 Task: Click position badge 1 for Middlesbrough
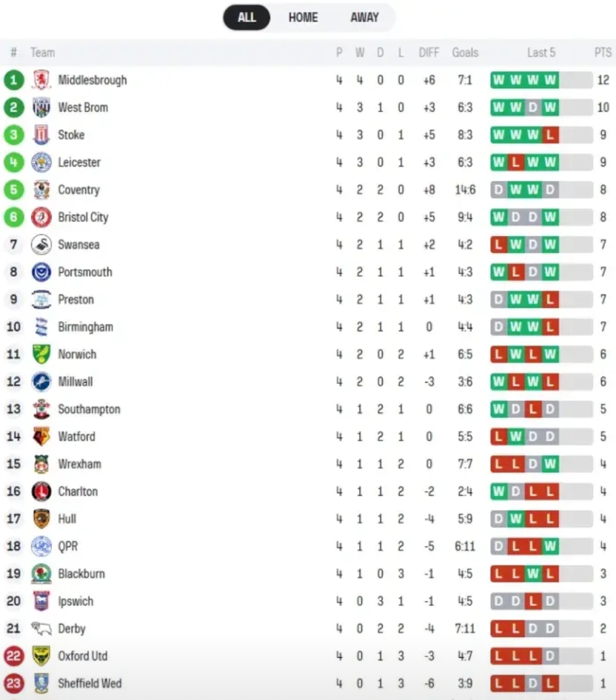click(x=13, y=80)
